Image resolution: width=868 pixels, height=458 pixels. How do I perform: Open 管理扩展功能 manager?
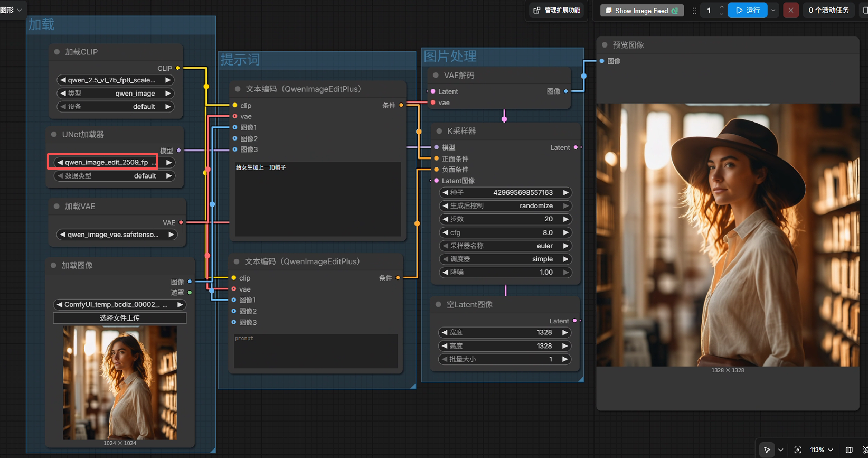click(556, 10)
